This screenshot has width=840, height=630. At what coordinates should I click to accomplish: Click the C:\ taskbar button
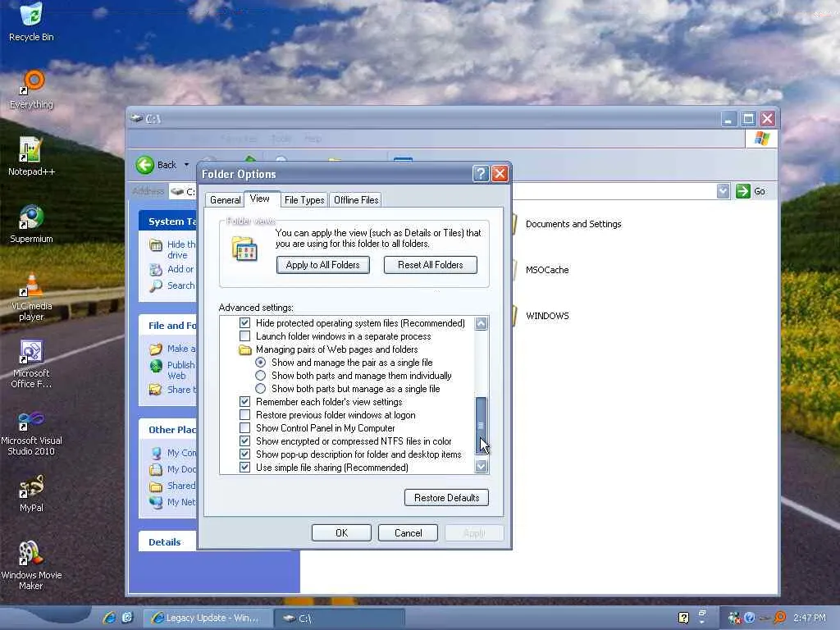pyautogui.click(x=340, y=619)
